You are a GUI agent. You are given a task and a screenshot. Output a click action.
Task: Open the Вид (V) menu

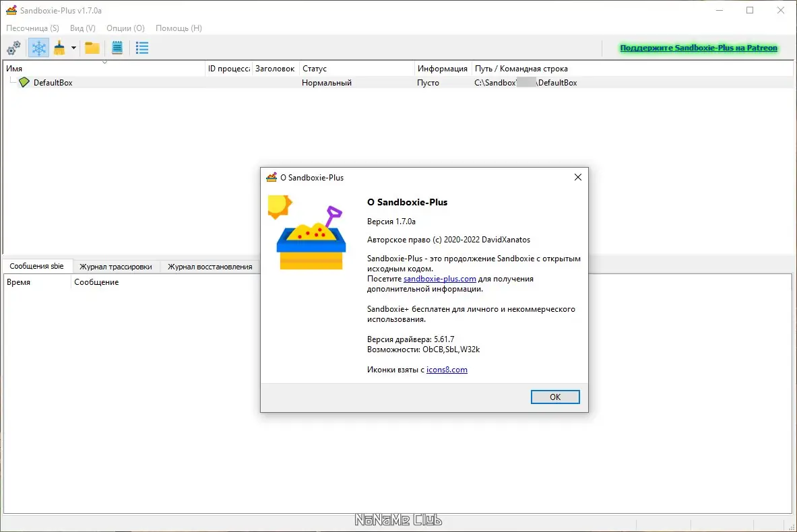coord(83,28)
